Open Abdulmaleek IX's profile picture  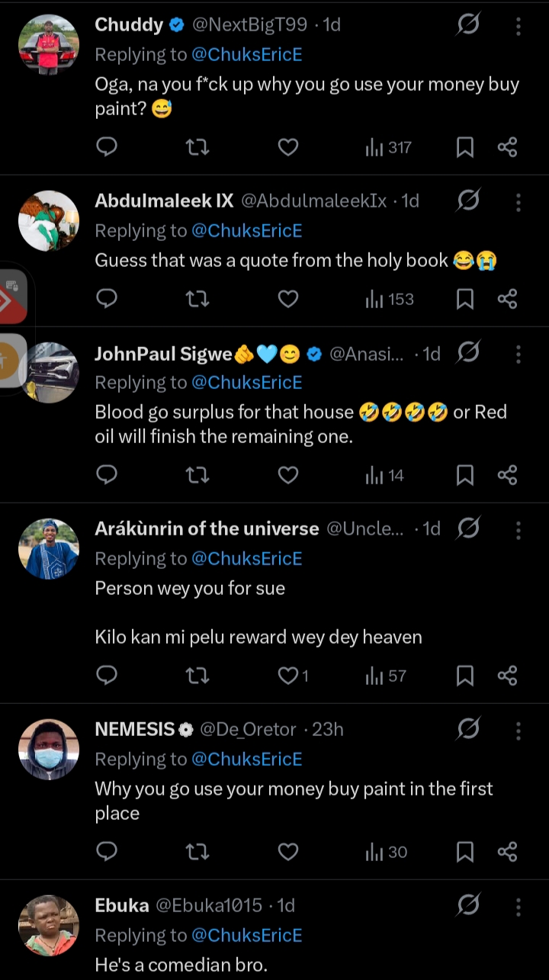49,221
